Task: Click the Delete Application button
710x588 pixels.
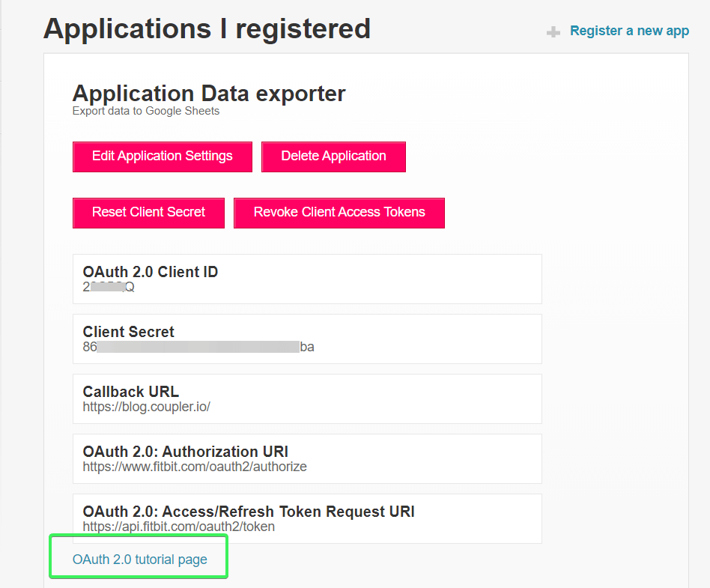Action: (333, 157)
